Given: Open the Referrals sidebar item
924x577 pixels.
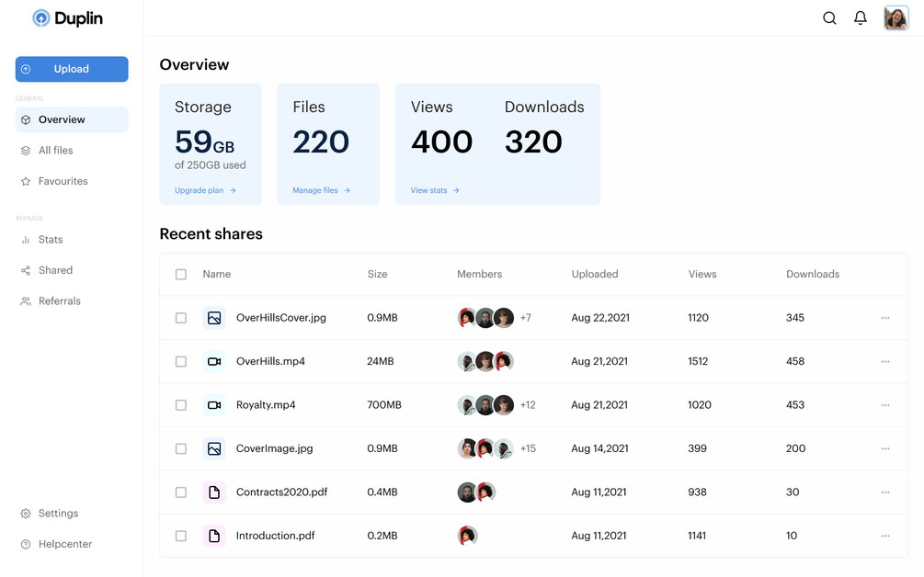Looking at the screenshot, I should tap(59, 301).
